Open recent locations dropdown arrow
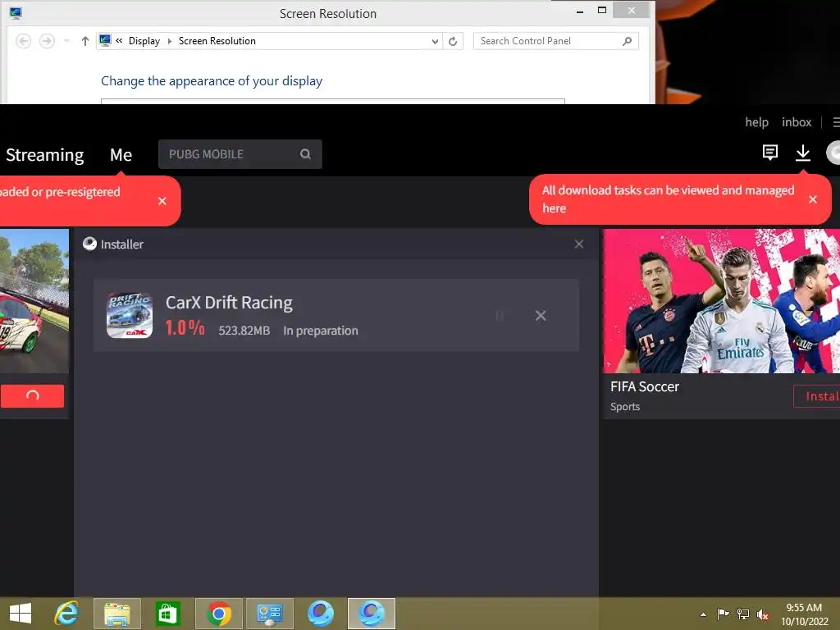This screenshot has height=630, width=840. coord(66,41)
